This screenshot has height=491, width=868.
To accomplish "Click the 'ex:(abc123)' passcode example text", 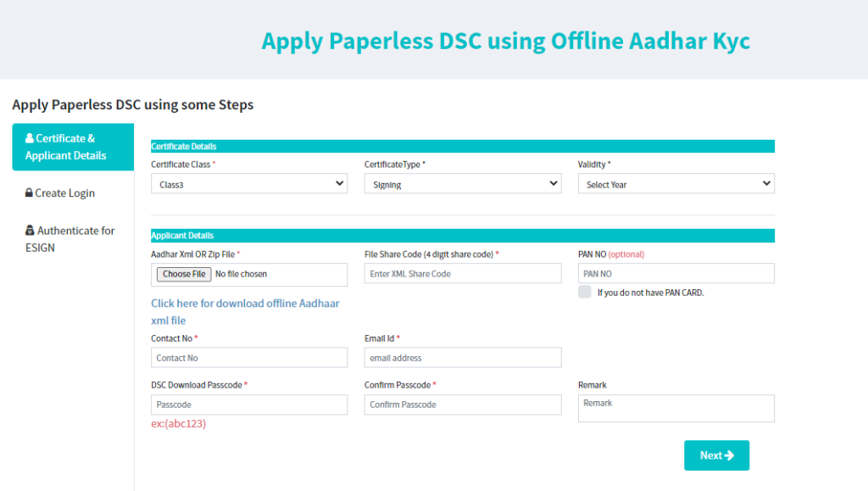I will coord(178,423).
